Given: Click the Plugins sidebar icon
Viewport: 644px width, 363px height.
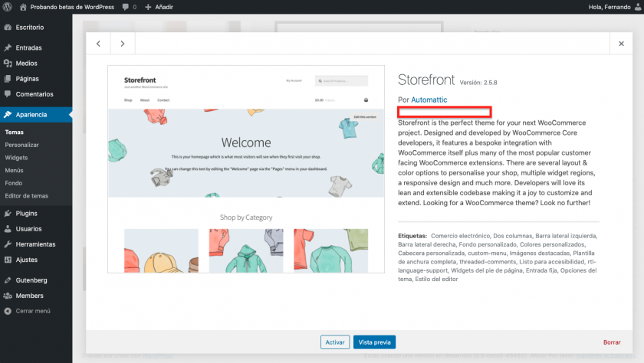Looking at the screenshot, I should click(x=8, y=213).
